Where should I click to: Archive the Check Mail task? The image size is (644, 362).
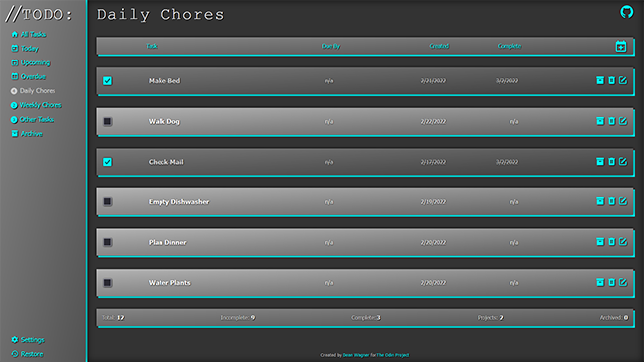600,162
